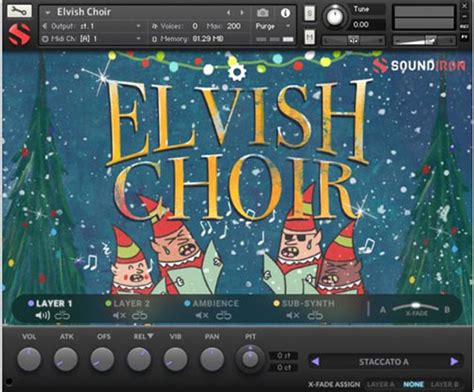This screenshot has width=474, height=392.
Task: Click the ATK knob
Action: [x=66, y=359]
